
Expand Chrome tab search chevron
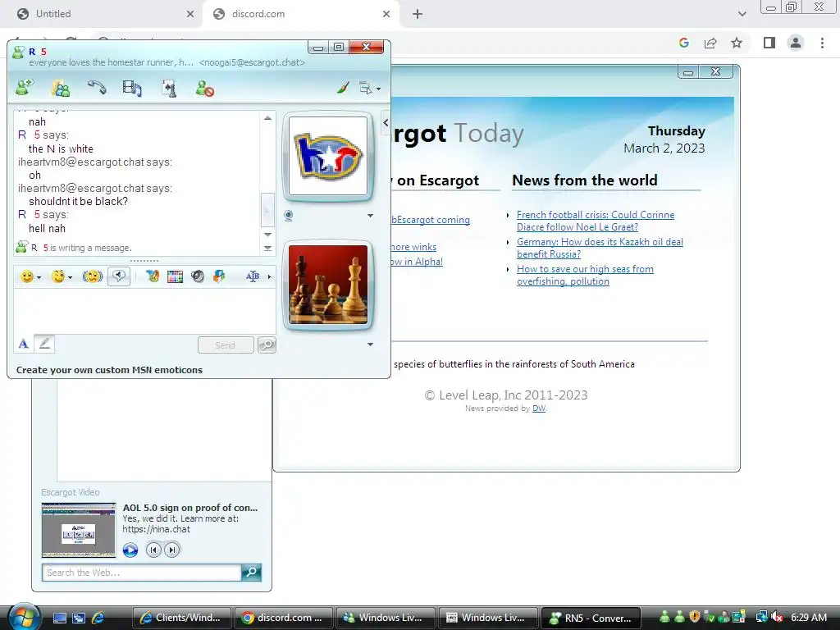[742, 14]
